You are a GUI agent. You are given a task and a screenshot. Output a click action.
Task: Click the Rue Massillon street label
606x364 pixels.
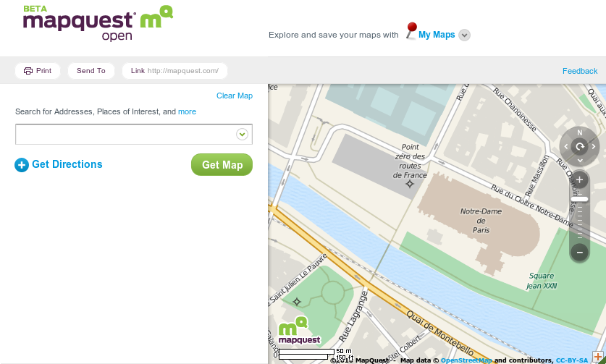[x=538, y=175]
